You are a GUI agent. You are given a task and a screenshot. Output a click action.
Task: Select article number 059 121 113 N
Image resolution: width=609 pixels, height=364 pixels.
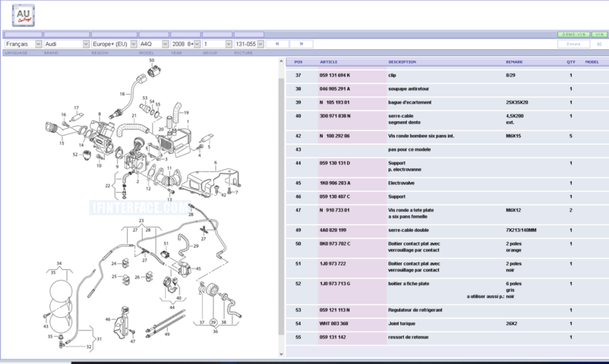pyautogui.click(x=335, y=310)
